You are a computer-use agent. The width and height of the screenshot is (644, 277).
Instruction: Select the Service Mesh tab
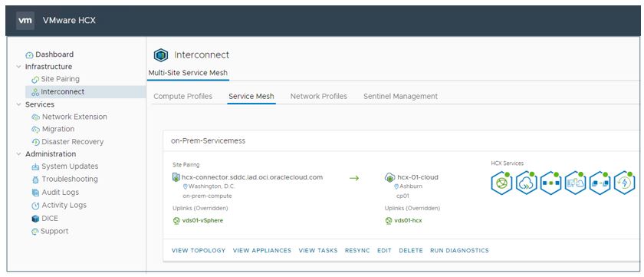click(x=251, y=96)
